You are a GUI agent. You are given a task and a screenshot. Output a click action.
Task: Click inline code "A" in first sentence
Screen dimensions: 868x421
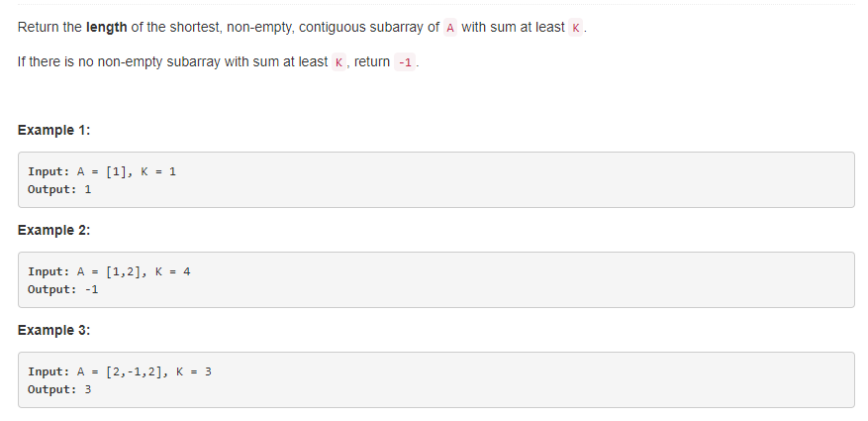pyautogui.click(x=450, y=28)
